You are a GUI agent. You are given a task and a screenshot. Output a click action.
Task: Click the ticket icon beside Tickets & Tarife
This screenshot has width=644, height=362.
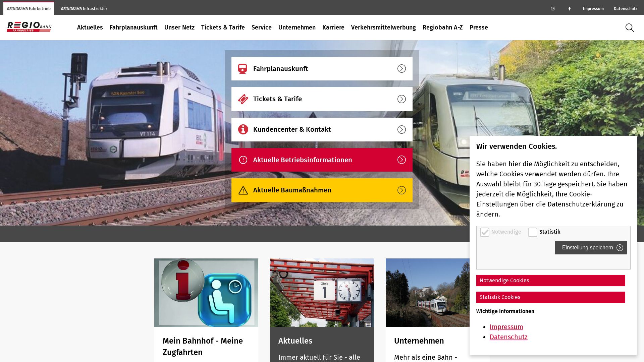point(243,99)
